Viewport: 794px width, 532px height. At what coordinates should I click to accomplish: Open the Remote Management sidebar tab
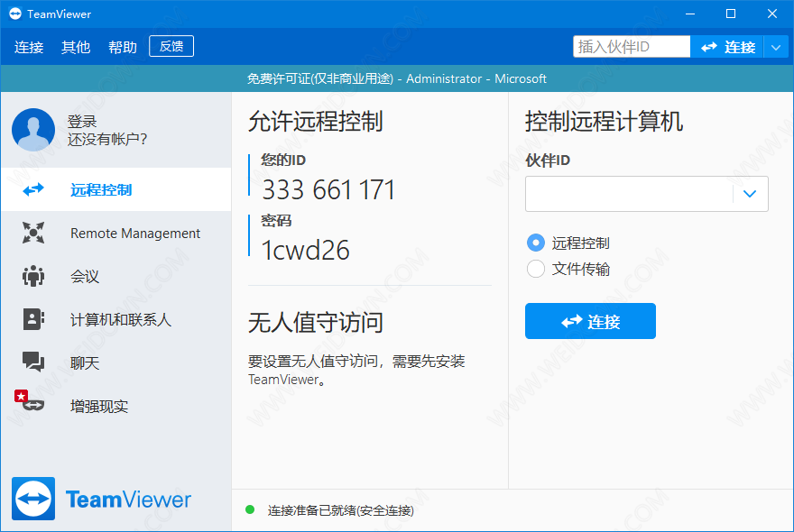pyautogui.click(x=116, y=233)
